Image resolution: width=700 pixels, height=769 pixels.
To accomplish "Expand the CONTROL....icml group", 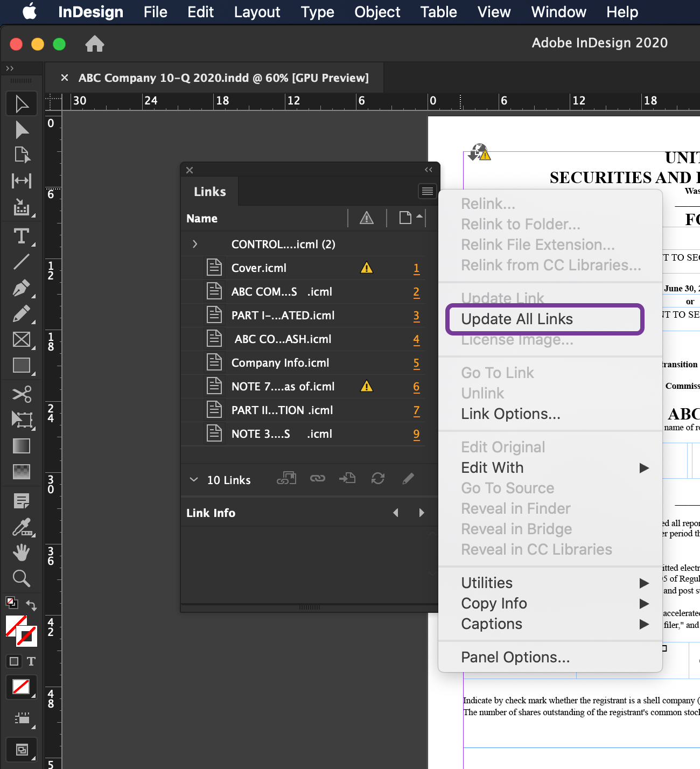I will (x=195, y=244).
